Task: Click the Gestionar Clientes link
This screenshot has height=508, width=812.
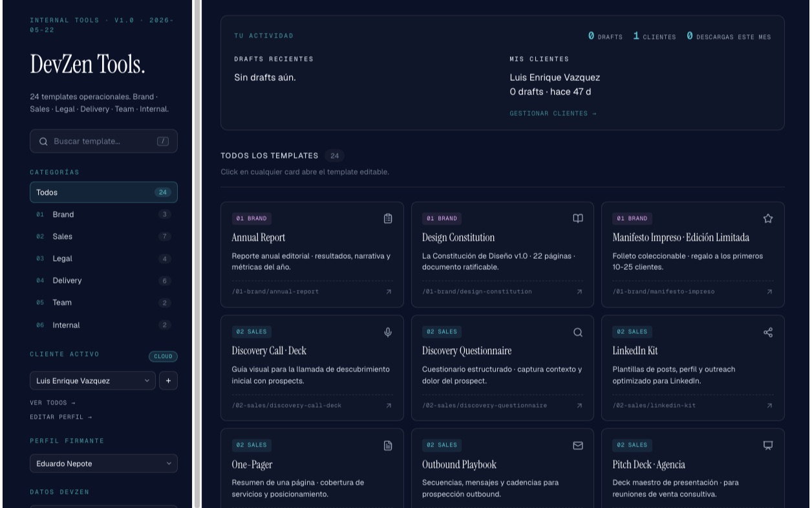Action: click(x=553, y=113)
